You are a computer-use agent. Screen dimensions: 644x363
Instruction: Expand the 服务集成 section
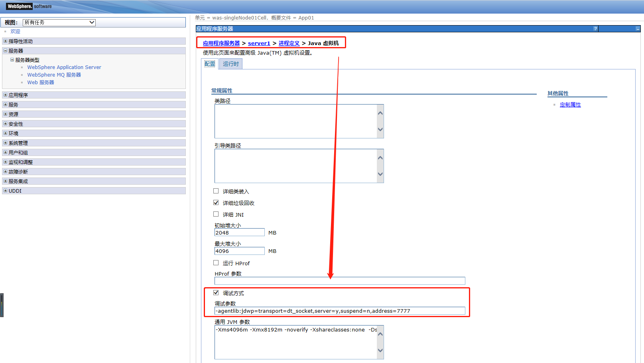[5, 181]
